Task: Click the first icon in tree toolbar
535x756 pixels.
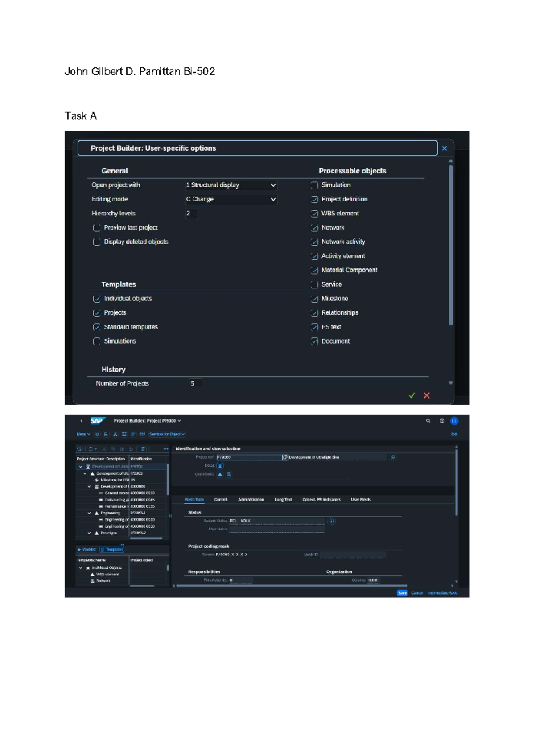Action: (79, 449)
